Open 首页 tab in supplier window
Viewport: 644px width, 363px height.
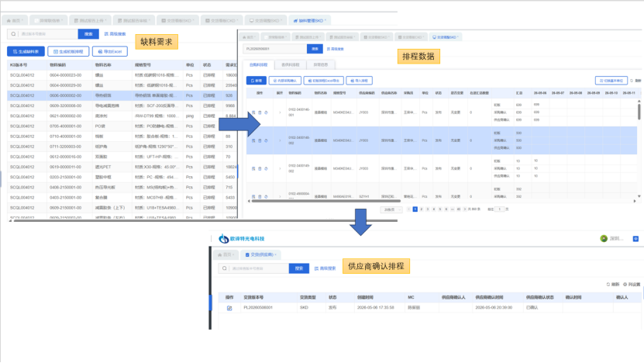point(226,255)
